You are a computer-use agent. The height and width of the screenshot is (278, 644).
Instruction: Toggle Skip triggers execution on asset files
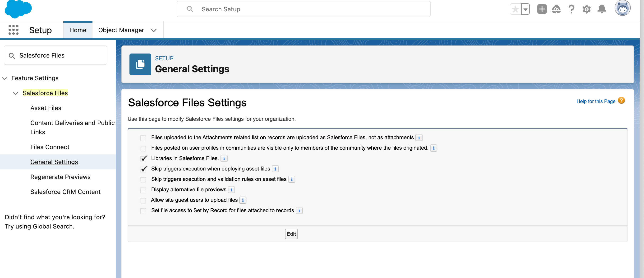[x=144, y=179]
